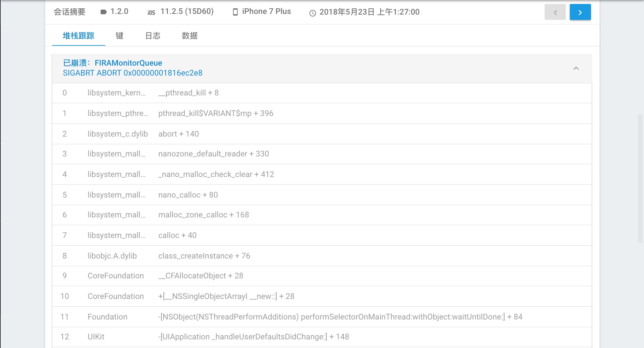Image resolution: width=644 pixels, height=348 pixels.
Task: Click the 会话摘要 label
Action: pos(70,12)
